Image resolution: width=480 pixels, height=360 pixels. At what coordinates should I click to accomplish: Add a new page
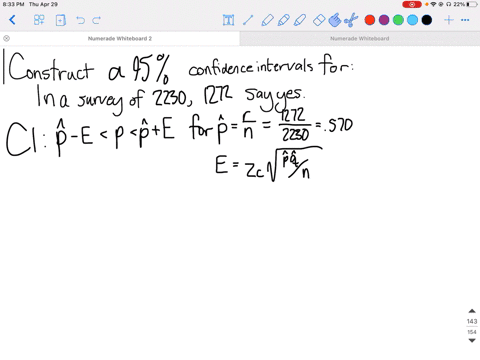[x=60, y=20]
